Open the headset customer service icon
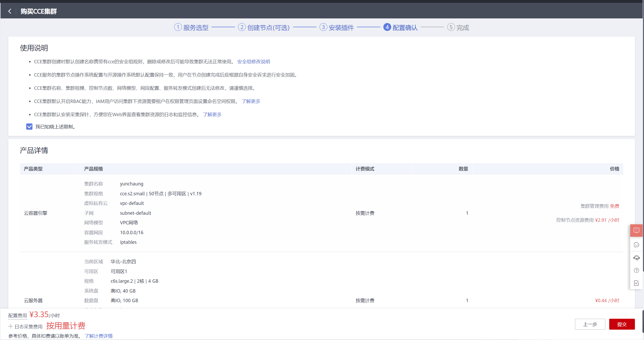Image resolution: width=644 pixels, height=340 pixels. tap(636, 258)
